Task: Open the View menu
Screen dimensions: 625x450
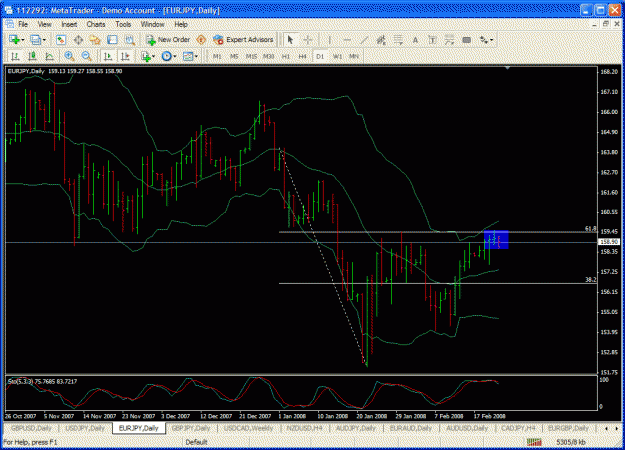Action: pyautogui.click(x=45, y=24)
